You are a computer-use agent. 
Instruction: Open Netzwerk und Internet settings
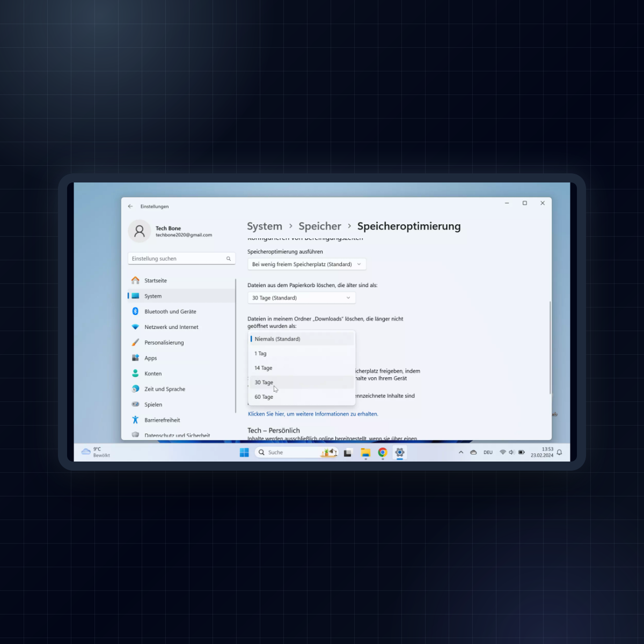pyautogui.click(x=181, y=327)
